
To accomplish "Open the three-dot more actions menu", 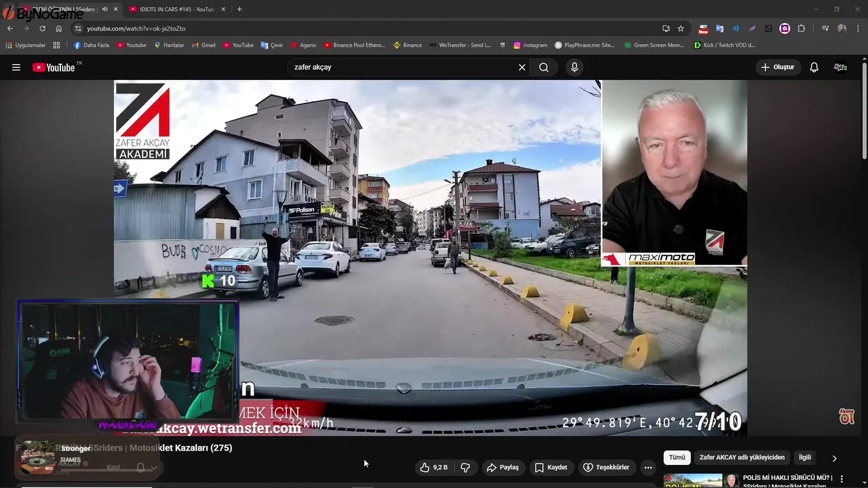I will [x=648, y=467].
